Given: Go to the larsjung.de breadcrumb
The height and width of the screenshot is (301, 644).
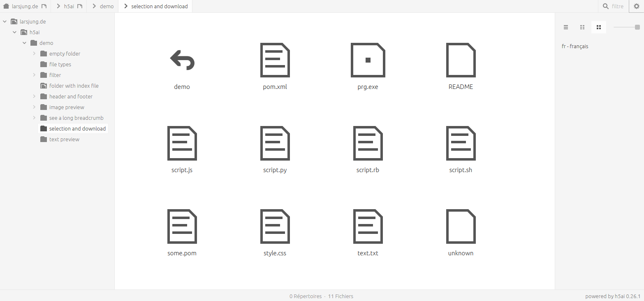Looking at the screenshot, I should 25,6.
